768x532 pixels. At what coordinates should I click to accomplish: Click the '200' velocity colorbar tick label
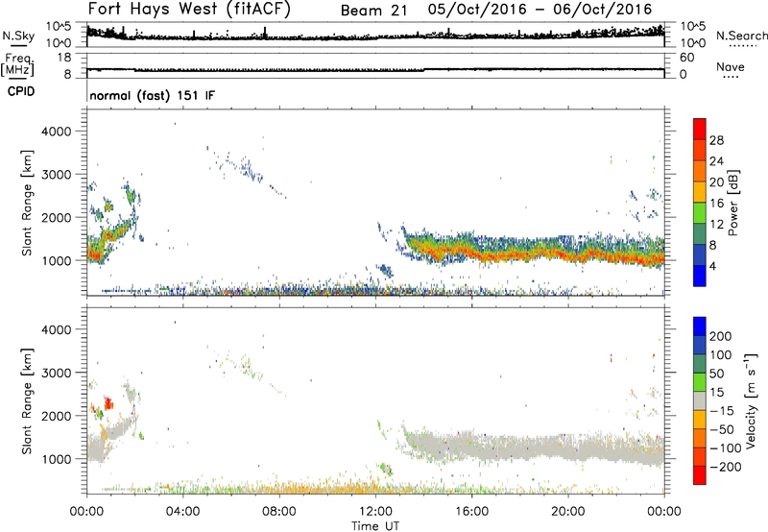tap(721, 336)
